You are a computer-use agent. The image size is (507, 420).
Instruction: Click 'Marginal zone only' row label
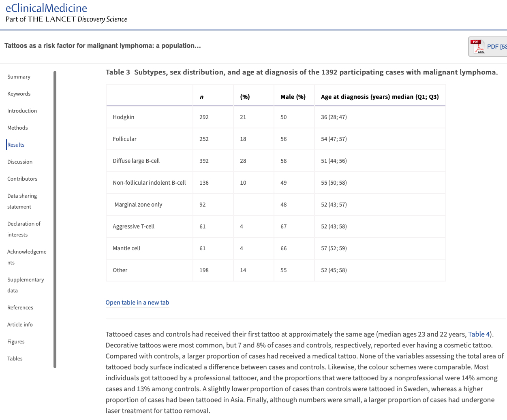coord(138,205)
